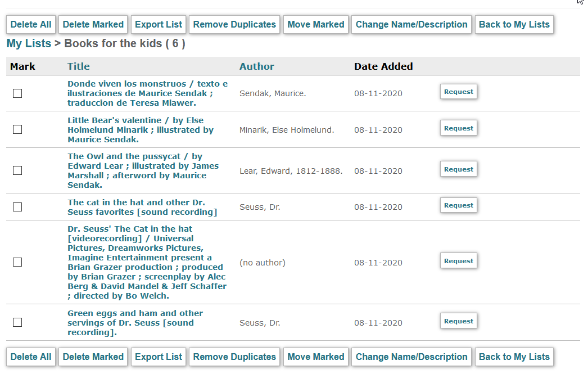Check the Dr. Seuss' videorecording row
This screenshot has width=588, height=374.
[x=17, y=262]
